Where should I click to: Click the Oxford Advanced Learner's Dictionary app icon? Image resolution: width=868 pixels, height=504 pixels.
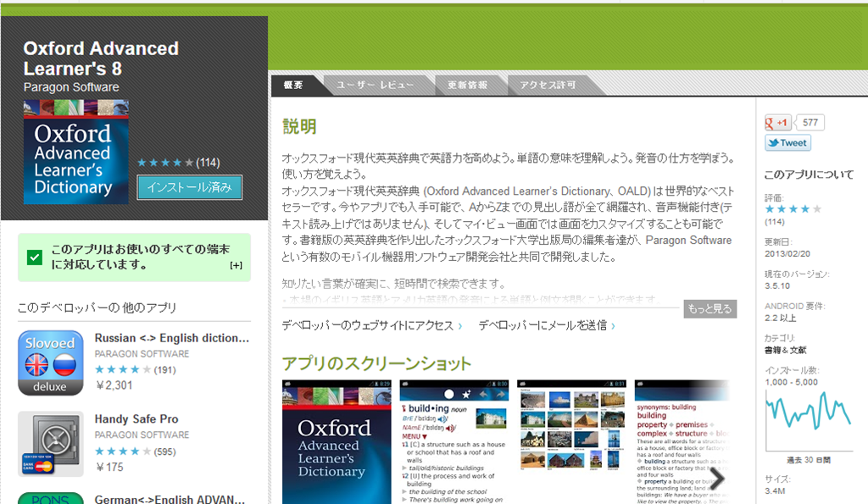click(76, 152)
